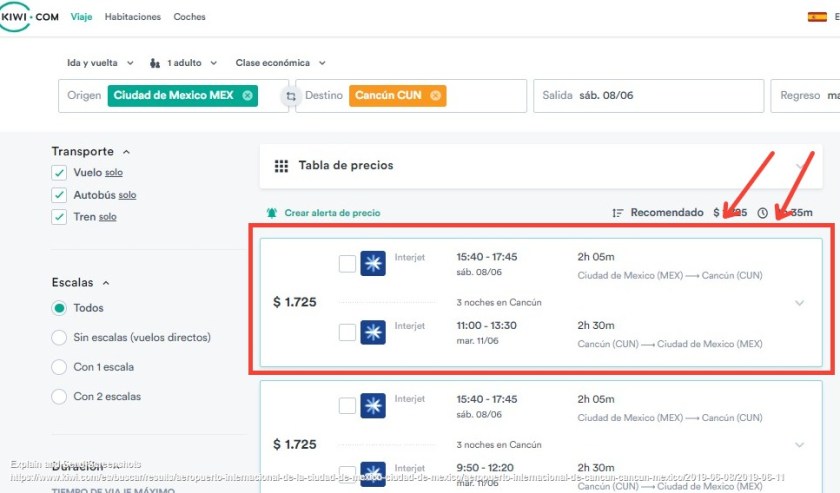Open the Salida sáb. 08/06 date field

(648, 96)
